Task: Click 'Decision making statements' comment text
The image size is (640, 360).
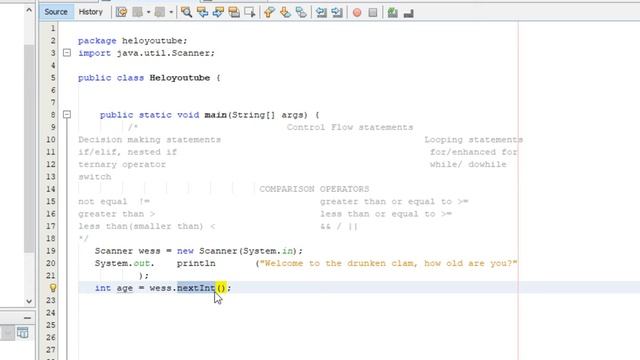Action: pos(149,140)
